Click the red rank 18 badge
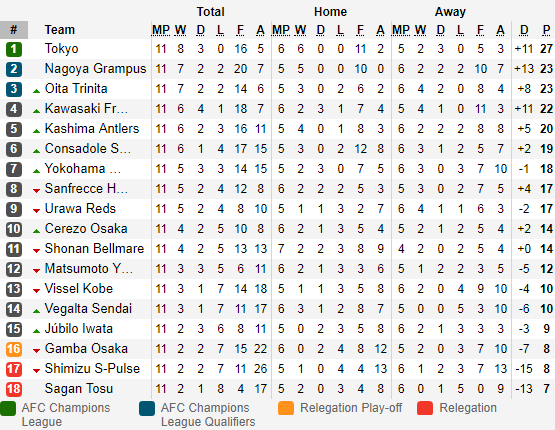The width and height of the screenshot is (555, 430). tap(14, 389)
